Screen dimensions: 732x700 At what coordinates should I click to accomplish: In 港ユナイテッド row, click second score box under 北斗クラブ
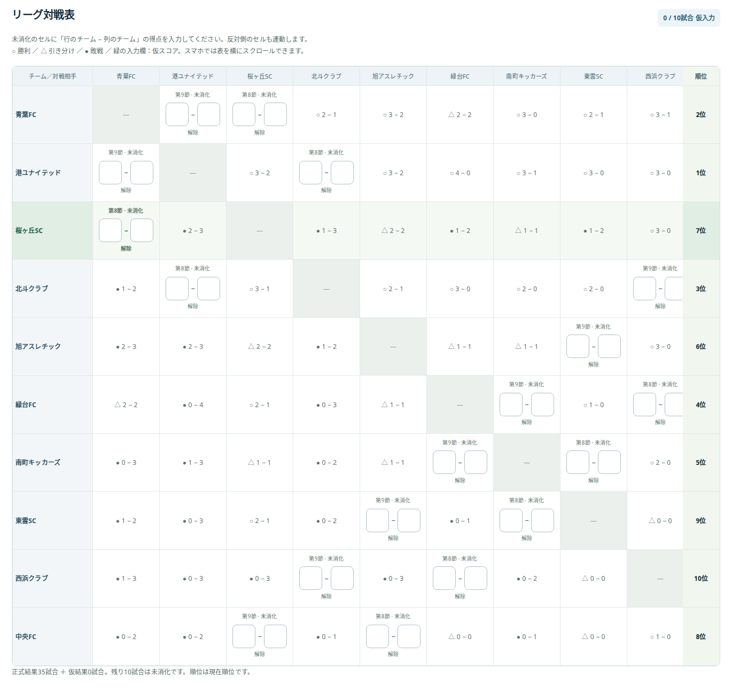[342, 173]
